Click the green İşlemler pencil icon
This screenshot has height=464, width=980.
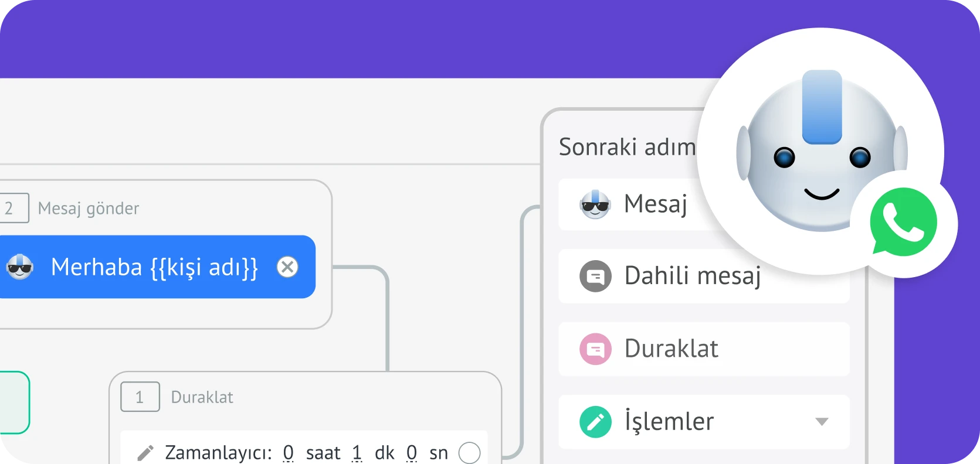(x=595, y=422)
